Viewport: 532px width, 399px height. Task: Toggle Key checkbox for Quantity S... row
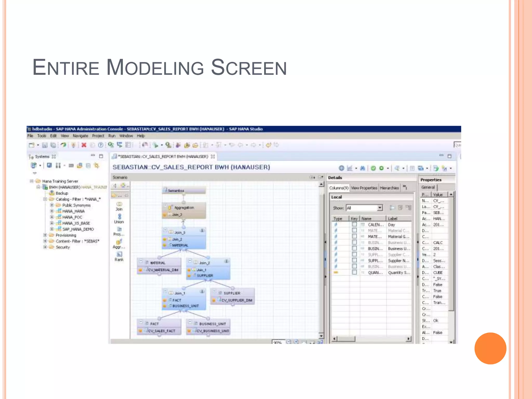[x=354, y=272]
